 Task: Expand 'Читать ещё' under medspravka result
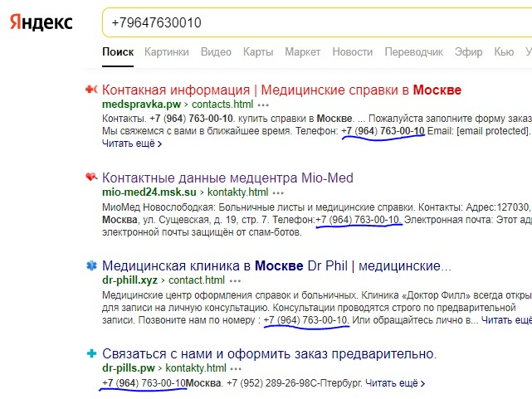(x=131, y=143)
